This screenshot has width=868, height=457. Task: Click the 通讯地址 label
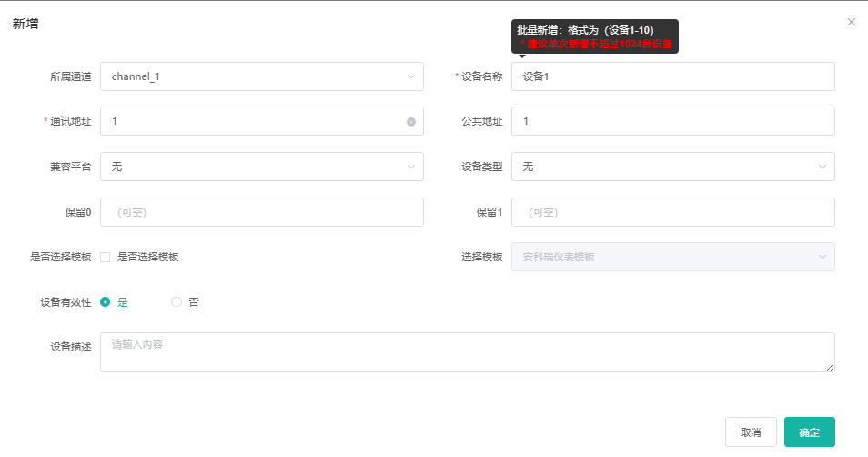coord(70,121)
